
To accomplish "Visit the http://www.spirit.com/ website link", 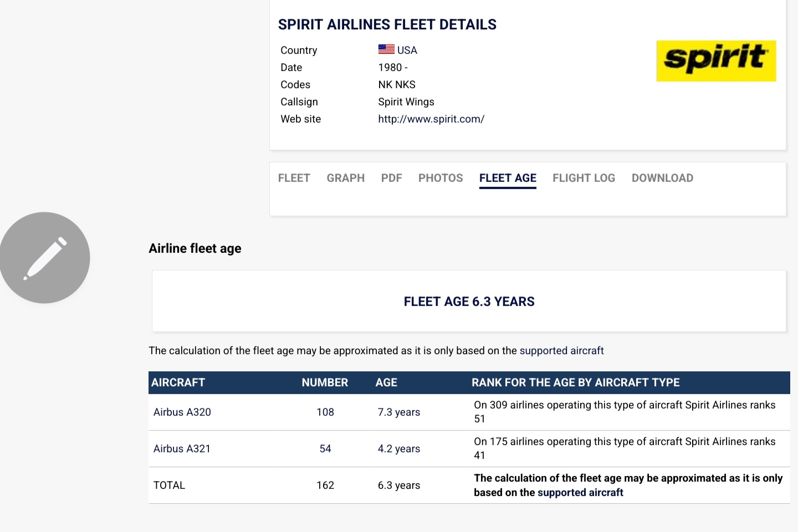I will coord(431,119).
